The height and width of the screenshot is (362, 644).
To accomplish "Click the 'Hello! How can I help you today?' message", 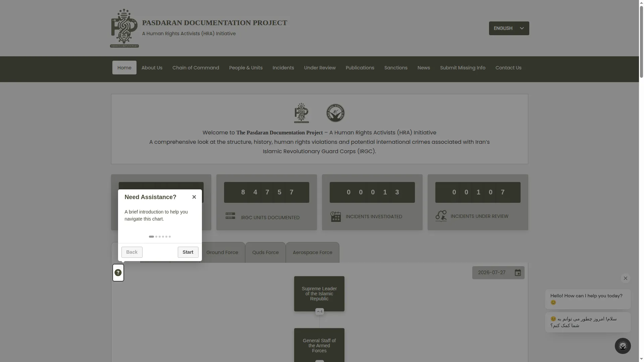I will pyautogui.click(x=588, y=299).
